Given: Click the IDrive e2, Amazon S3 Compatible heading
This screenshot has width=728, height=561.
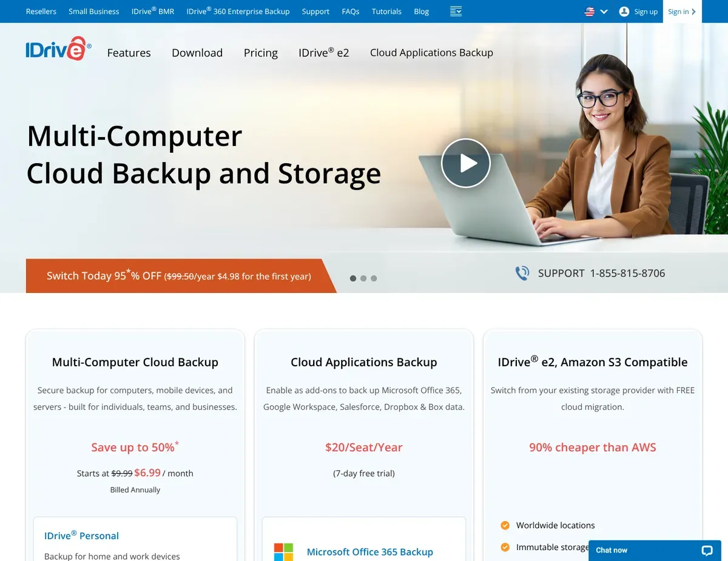Looking at the screenshot, I should (593, 361).
